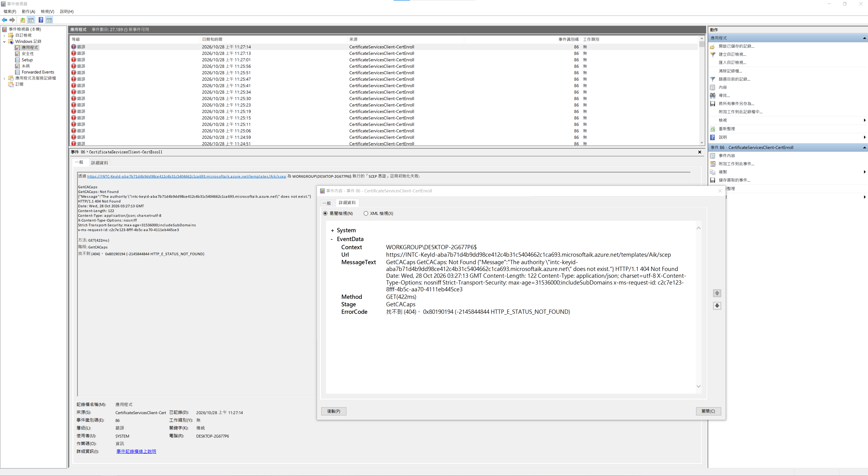The image size is (868, 476).
Task: Switch to 詳細資料 tab in preview pane
Action: [x=99, y=163]
